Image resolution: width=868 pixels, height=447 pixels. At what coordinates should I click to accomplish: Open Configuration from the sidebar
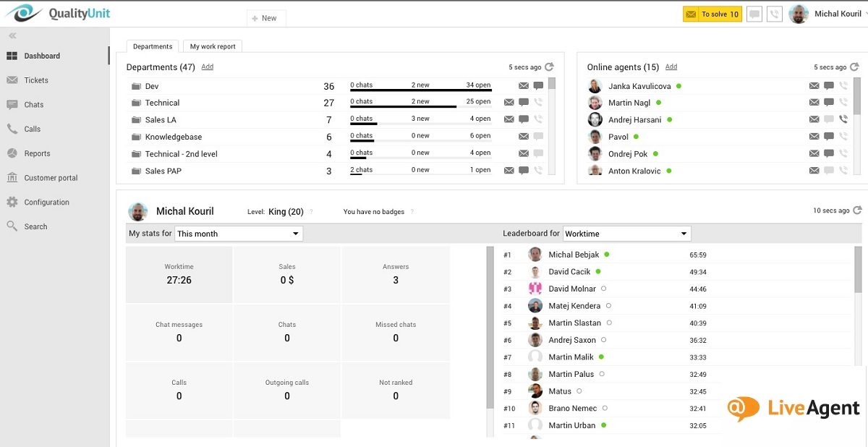[46, 202]
